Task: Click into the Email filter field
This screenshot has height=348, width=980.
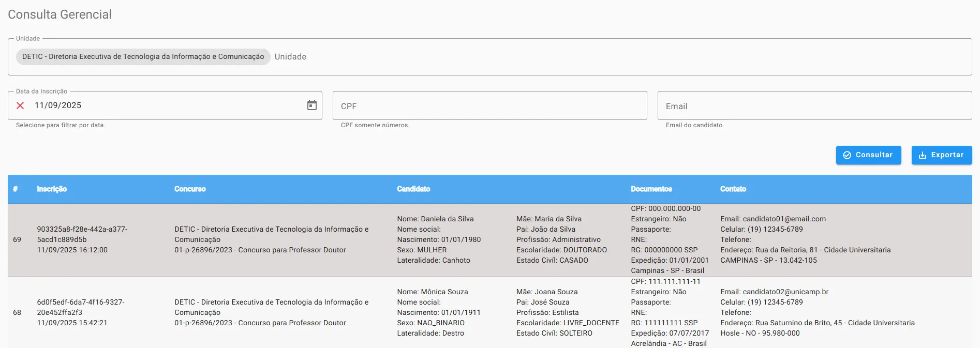Action: pyautogui.click(x=814, y=106)
